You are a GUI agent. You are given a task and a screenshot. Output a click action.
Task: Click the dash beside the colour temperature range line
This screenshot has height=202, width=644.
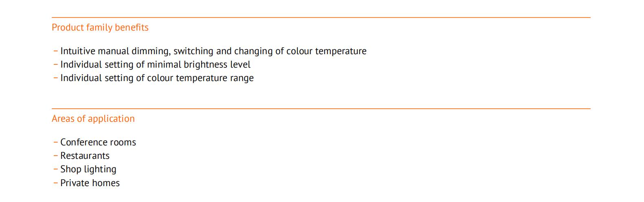(x=55, y=78)
